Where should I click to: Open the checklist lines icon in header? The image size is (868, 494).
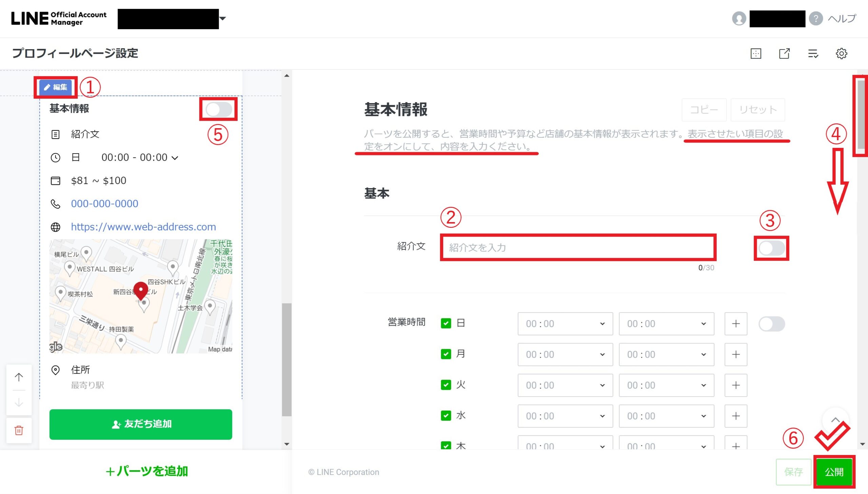[813, 54]
